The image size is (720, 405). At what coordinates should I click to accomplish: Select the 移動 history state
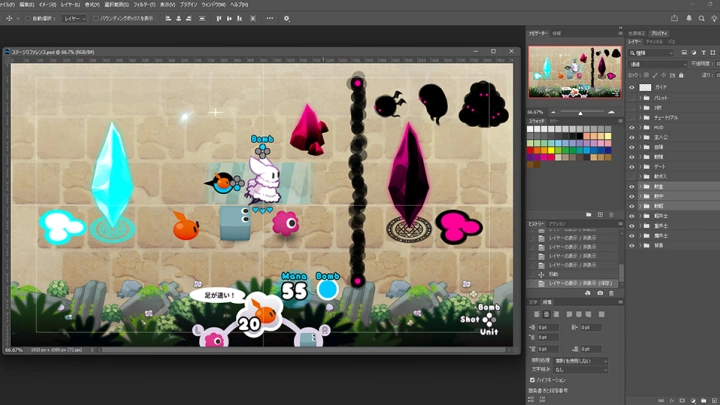tap(574, 274)
